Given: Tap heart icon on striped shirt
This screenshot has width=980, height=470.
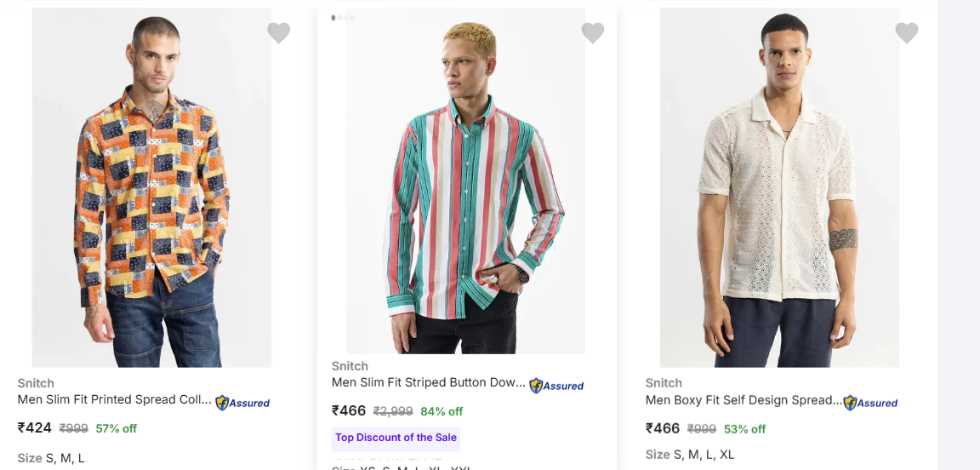Looking at the screenshot, I should 592,33.
